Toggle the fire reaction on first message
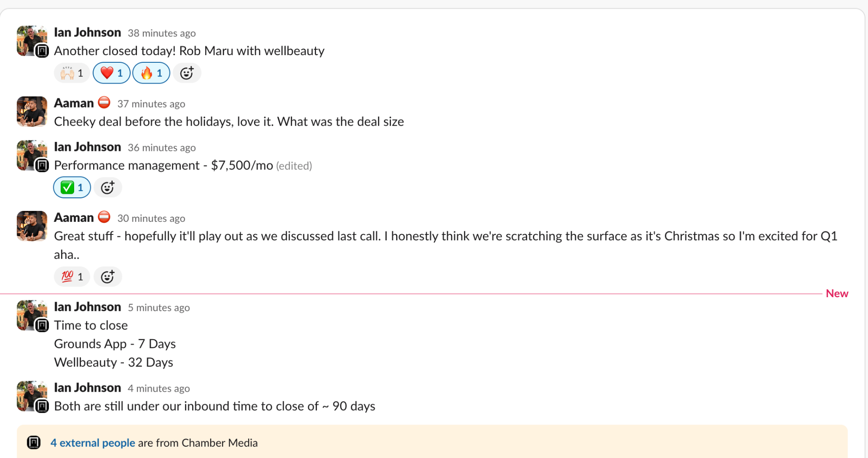 pos(151,73)
